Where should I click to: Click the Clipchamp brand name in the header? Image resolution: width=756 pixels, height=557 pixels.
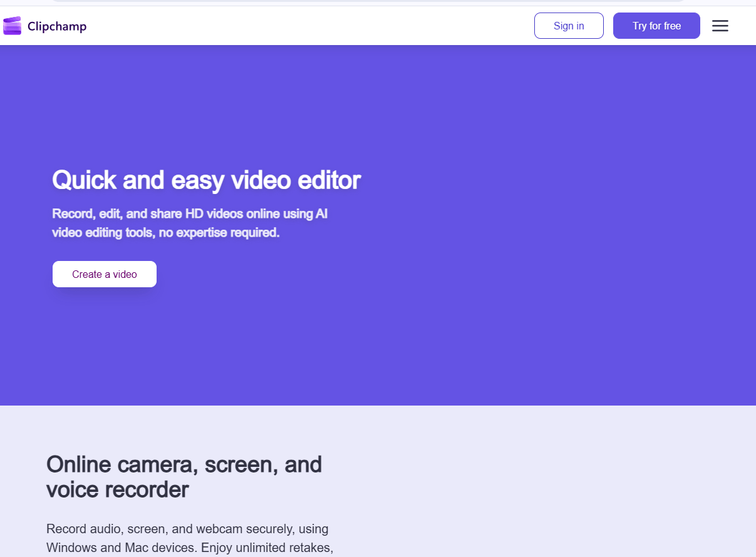click(x=56, y=26)
